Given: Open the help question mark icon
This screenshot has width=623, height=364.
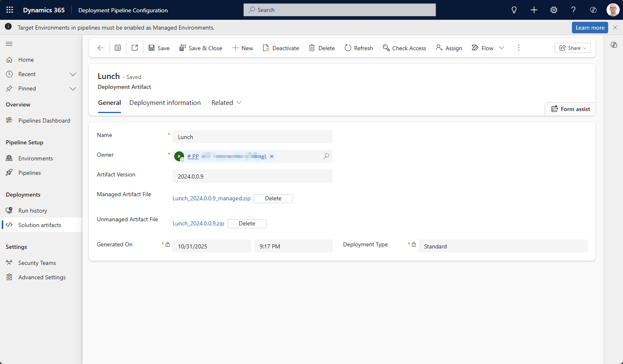Looking at the screenshot, I should (573, 10).
